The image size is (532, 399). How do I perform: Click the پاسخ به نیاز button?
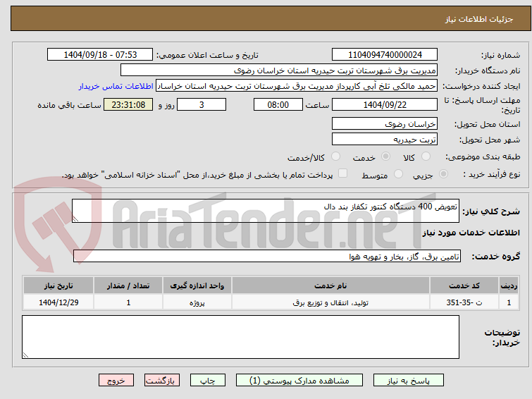click(x=409, y=381)
